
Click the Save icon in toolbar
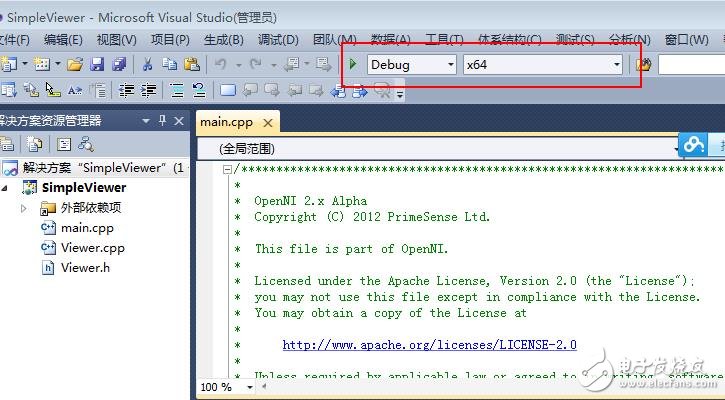97,64
